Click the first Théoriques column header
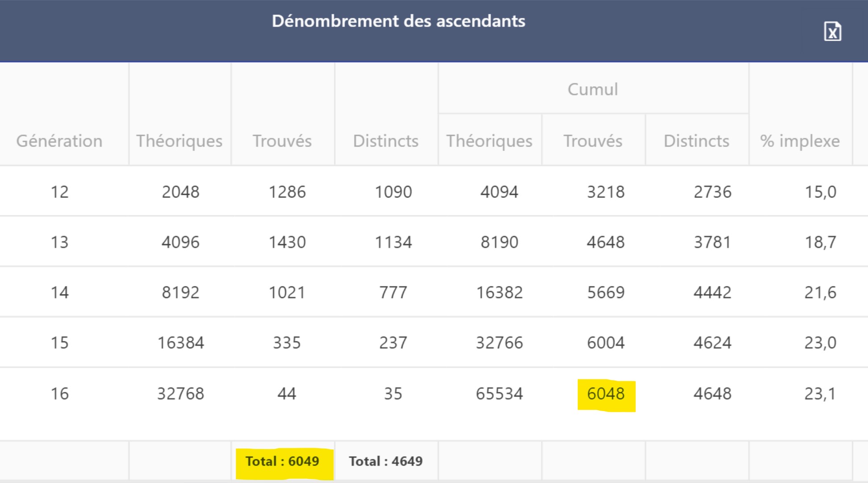 pos(179,141)
